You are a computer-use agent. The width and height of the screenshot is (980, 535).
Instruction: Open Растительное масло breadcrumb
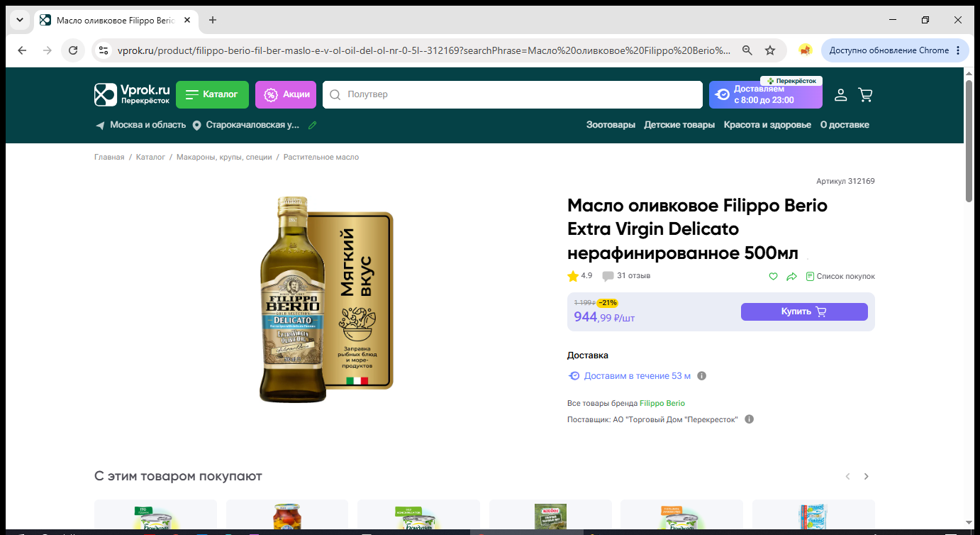[321, 157]
